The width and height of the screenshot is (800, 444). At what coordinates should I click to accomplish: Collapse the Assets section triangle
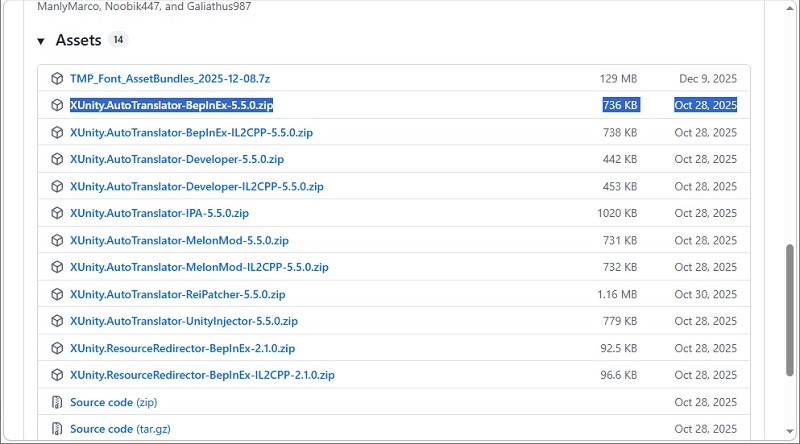41,41
